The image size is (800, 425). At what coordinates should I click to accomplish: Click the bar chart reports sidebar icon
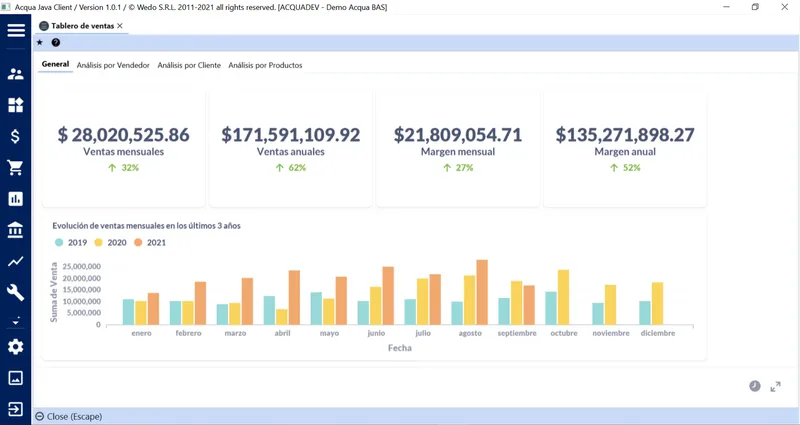point(16,199)
